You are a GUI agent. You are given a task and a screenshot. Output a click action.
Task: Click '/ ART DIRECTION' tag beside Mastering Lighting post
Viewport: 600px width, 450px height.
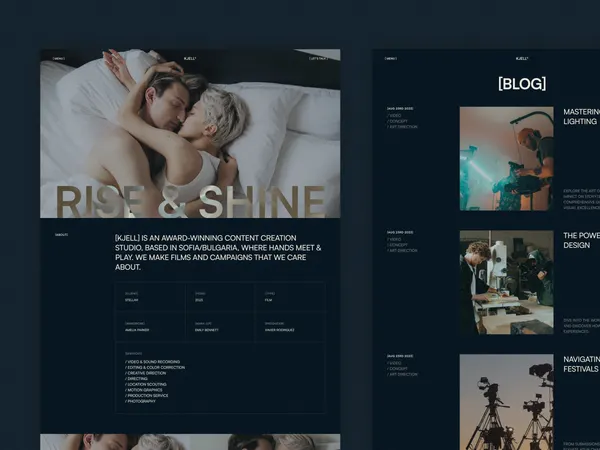click(x=402, y=127)
